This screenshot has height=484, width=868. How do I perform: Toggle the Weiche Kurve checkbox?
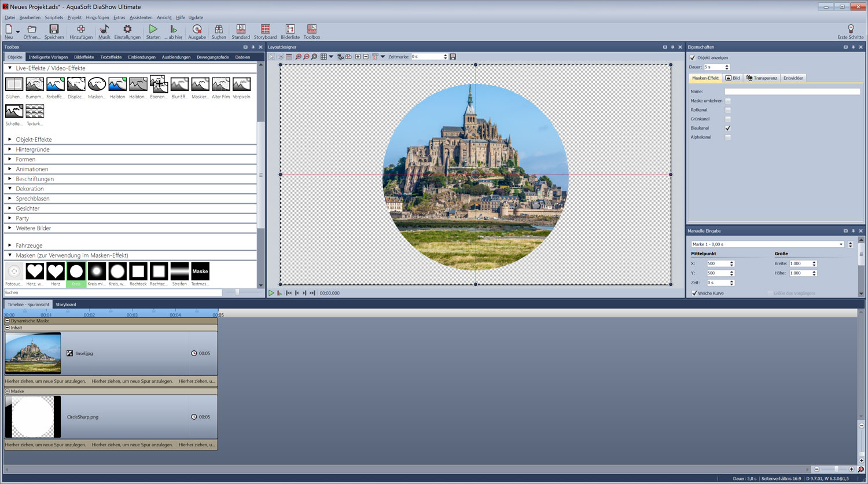coord(694,293)
